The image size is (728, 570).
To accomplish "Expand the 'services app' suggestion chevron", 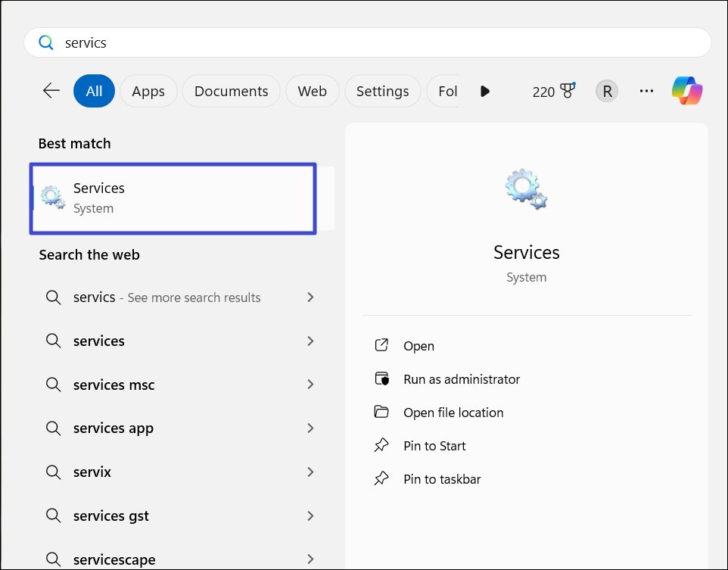I will point(310,428).
